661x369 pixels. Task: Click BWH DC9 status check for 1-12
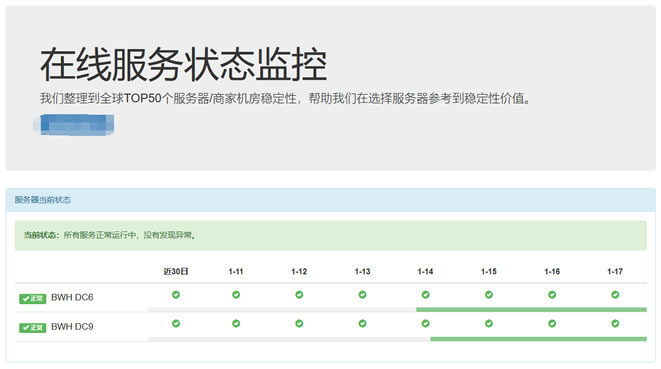point(299,323)
